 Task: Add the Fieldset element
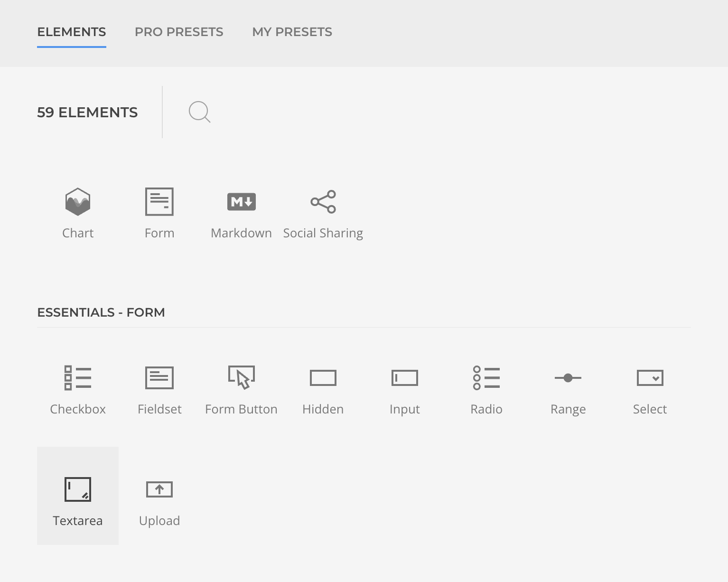(159, 389)
